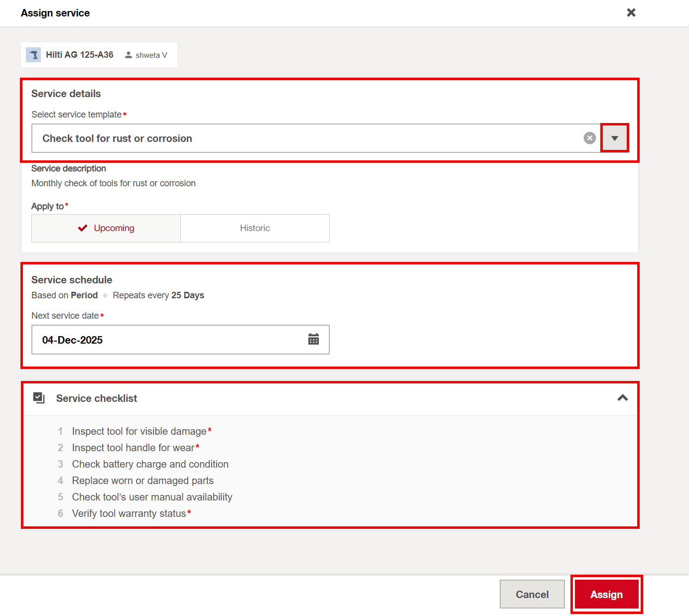Click the drill tool icon beside Hilti AG 125-A36

click(x=33, y=55)
